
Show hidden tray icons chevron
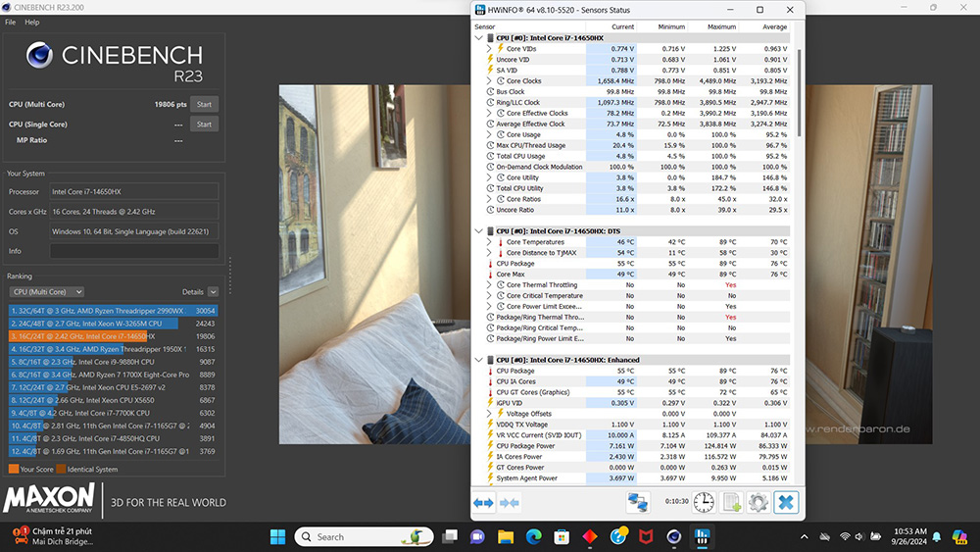click(x=805, y=536)
